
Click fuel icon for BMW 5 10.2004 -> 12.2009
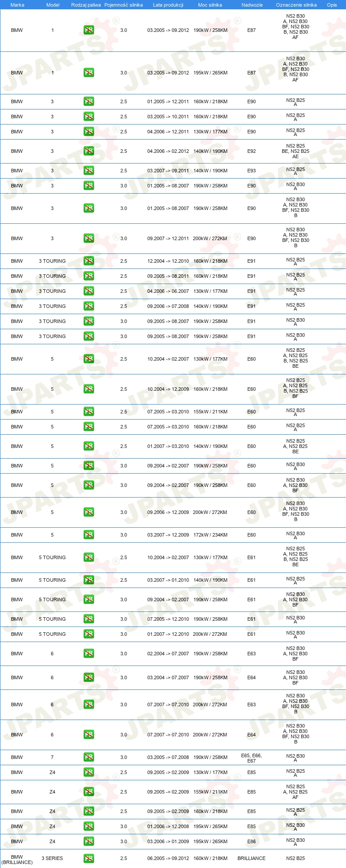(x=88, y=389)
